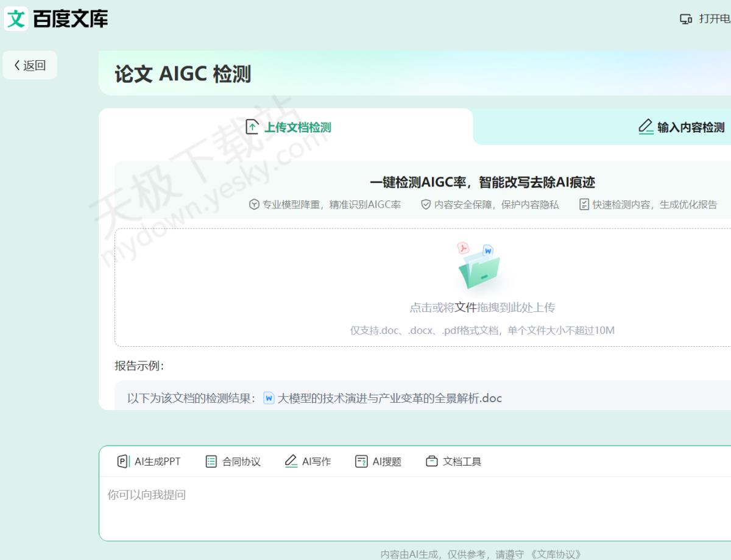Select the AI写作 tool

tap(308, 461)
